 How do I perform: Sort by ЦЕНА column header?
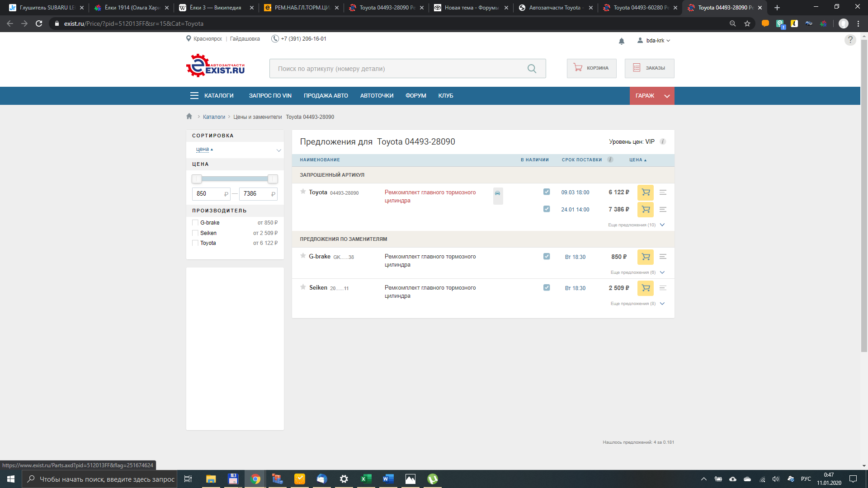click(638, 160)
